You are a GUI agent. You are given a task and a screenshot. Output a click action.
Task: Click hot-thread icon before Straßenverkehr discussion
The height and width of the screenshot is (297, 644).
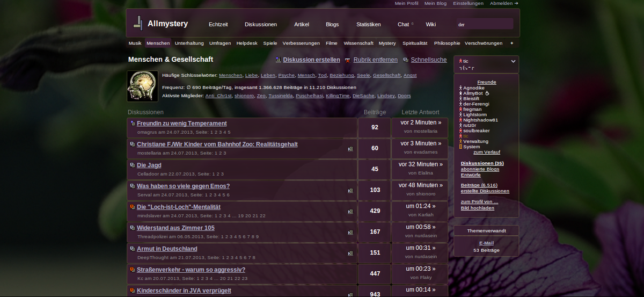tap(132, 270)
